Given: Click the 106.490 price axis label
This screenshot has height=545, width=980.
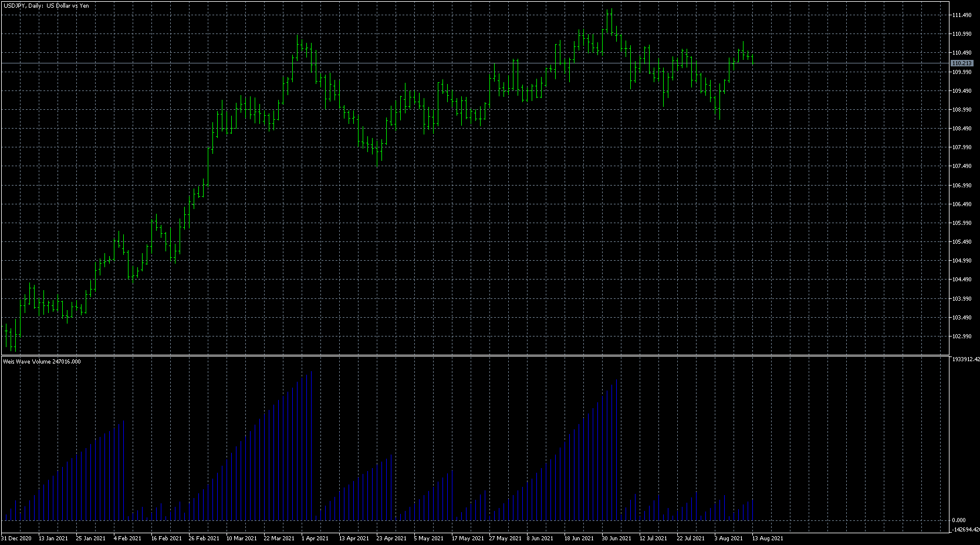Looking at the screenshot, I should 961,204.
